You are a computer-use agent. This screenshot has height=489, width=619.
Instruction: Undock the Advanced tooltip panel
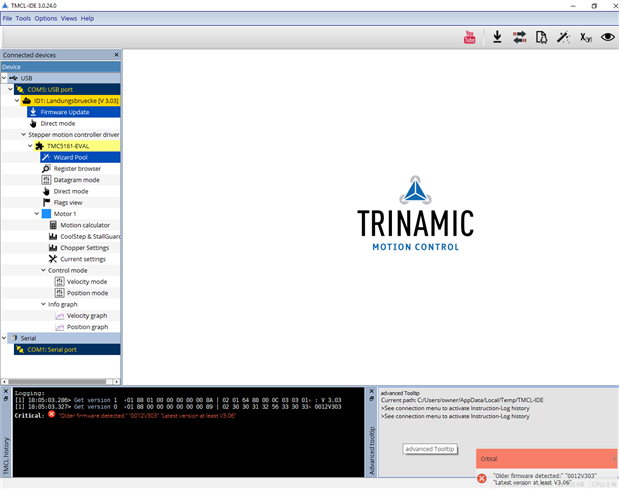(371, 399)
